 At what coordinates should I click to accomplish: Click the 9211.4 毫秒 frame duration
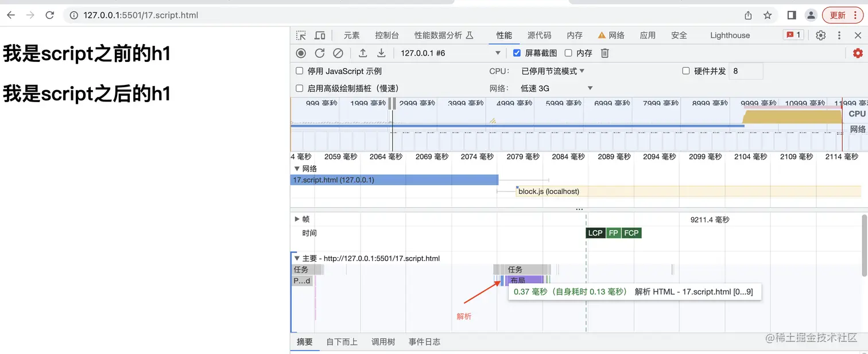[x=710, y=219]
